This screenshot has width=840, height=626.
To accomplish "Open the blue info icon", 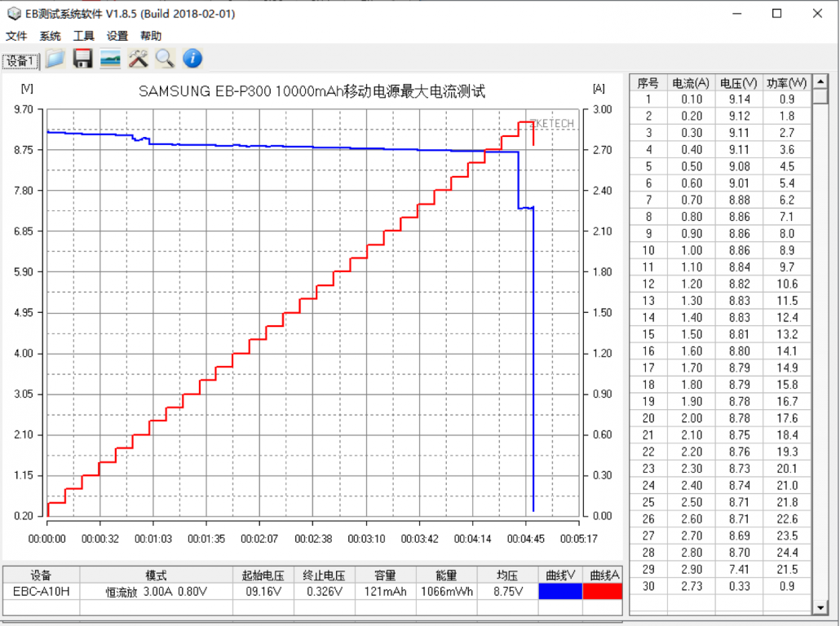I will [192, 59].
